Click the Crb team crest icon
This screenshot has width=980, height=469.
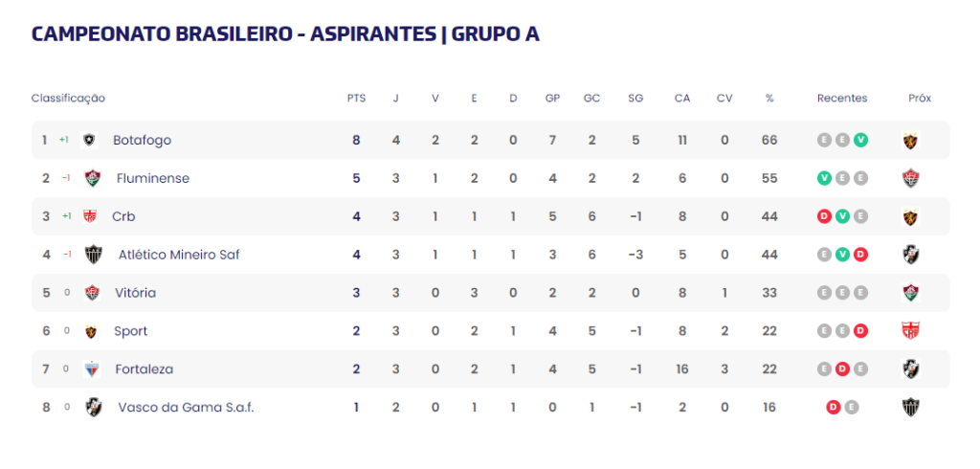point(89,216)
